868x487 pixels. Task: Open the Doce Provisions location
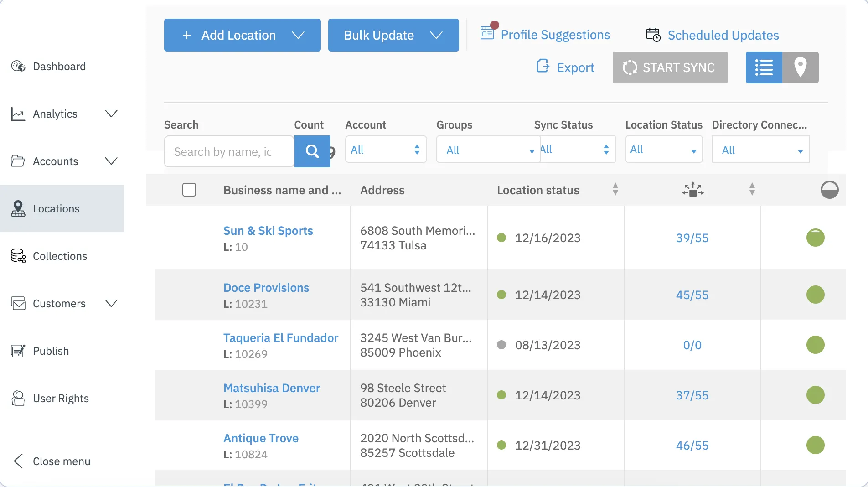click(x=266, y=288)
